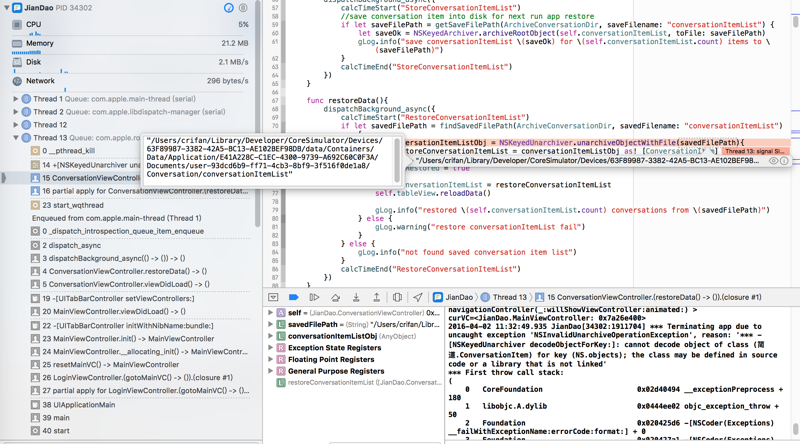Image resolution: width=800 pixels, height=444 pixels.
Task: Click the Step Out debug icon
Action: [x=377, y=298]
